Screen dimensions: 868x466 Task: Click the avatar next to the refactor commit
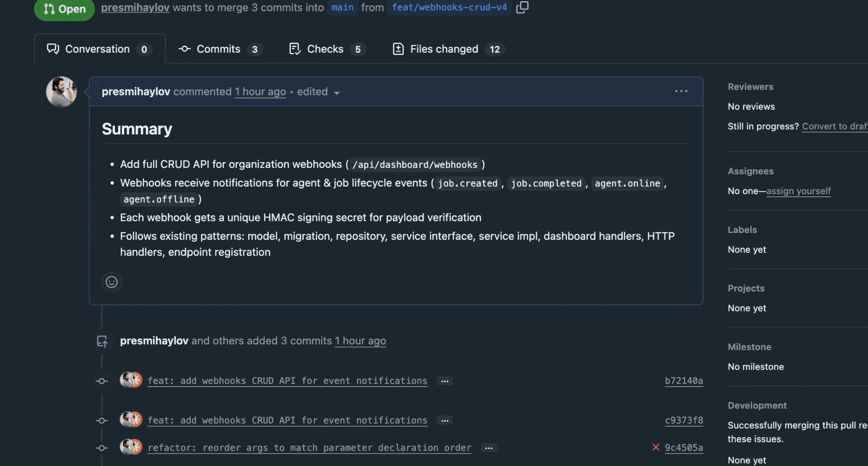pyautogui.click(x=131, y=447)
